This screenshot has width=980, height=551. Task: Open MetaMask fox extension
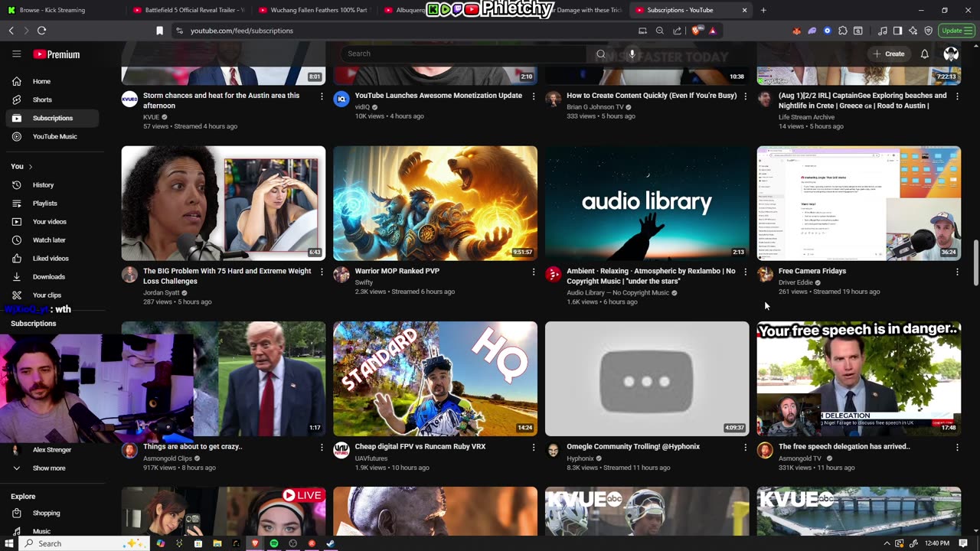pos(796,31)
